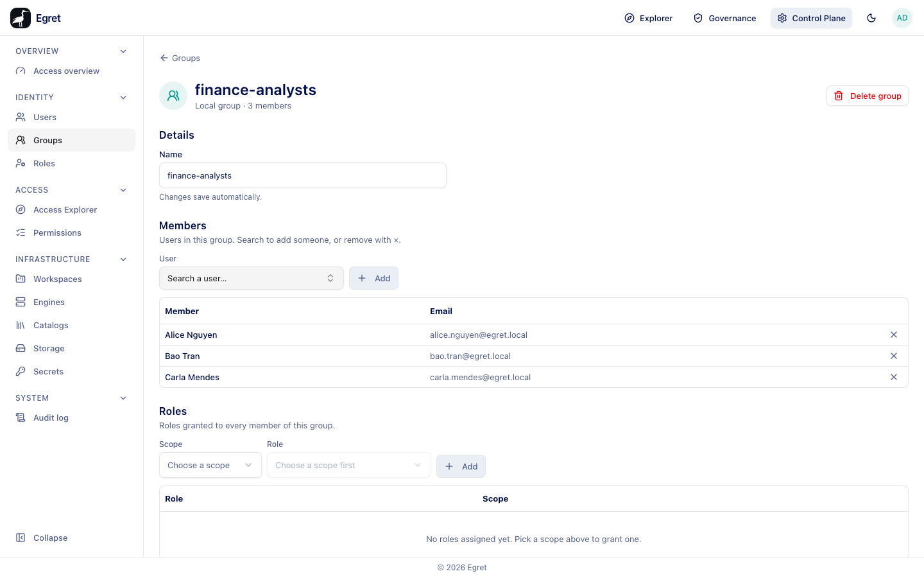Screen dimensions: 924x578
Task: Open the Roles sidebar item
Action: point(71,164)
